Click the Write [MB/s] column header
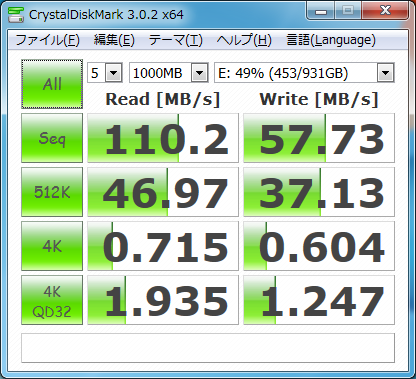The height and width of the screenshot is (379, 416). [319, 99]
